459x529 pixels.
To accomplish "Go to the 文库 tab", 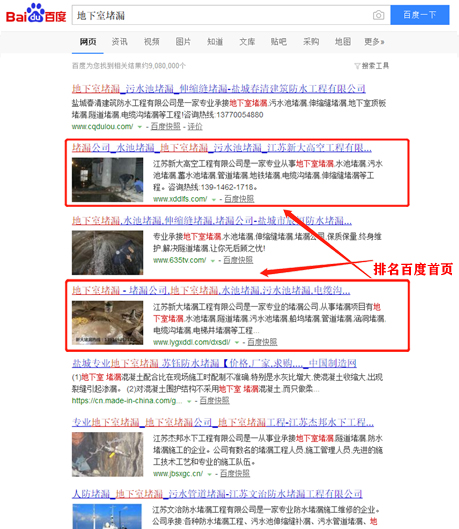I will [x=247, y=42].
